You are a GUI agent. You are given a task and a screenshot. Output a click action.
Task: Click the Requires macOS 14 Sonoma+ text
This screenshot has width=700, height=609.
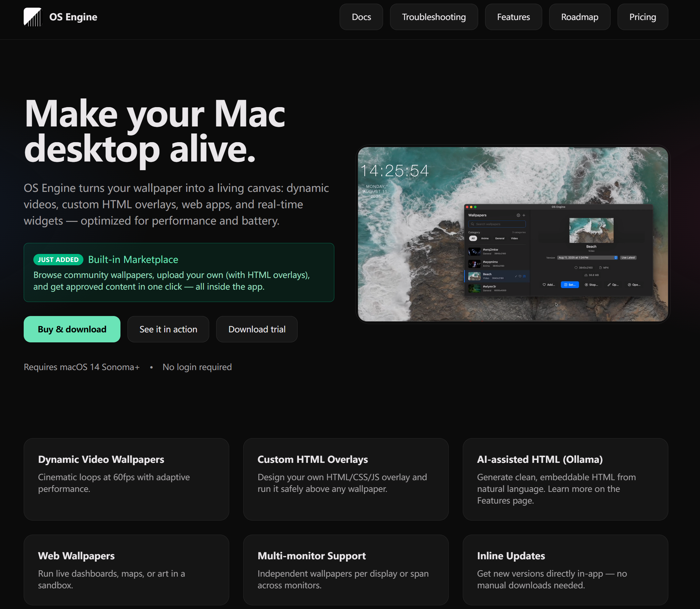(x=81, y=367)
